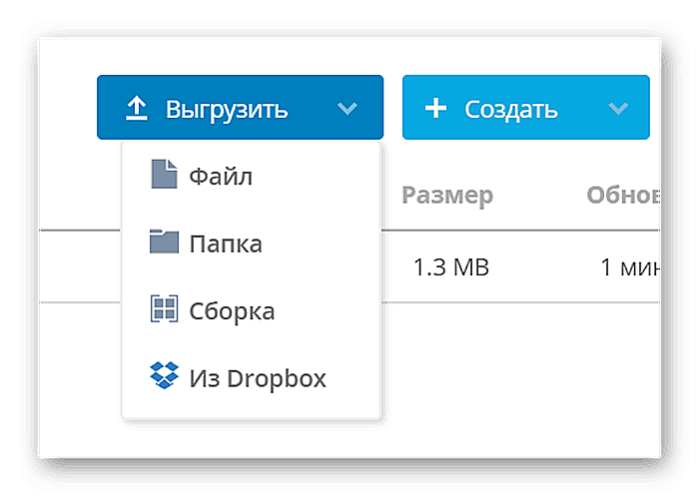The image size is (699, 496).
Task: Click the plus icon on Создать
Action: coord(436,108)
